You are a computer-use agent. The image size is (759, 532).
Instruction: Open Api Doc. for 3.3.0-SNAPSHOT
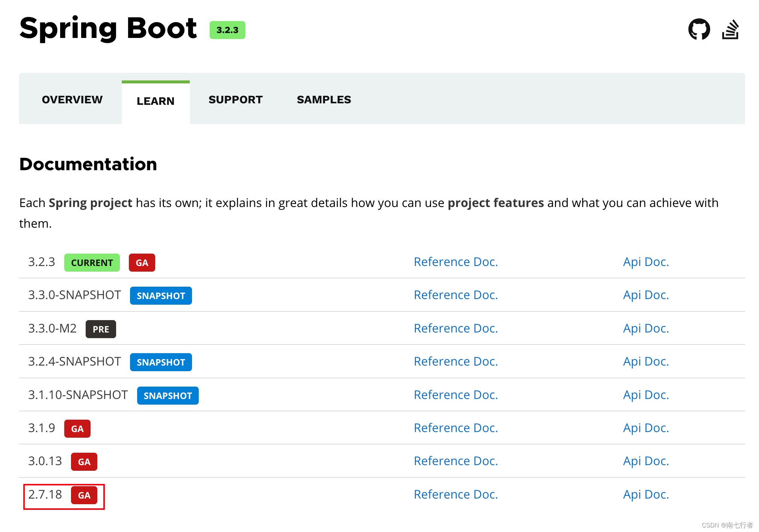click(646, 295)
